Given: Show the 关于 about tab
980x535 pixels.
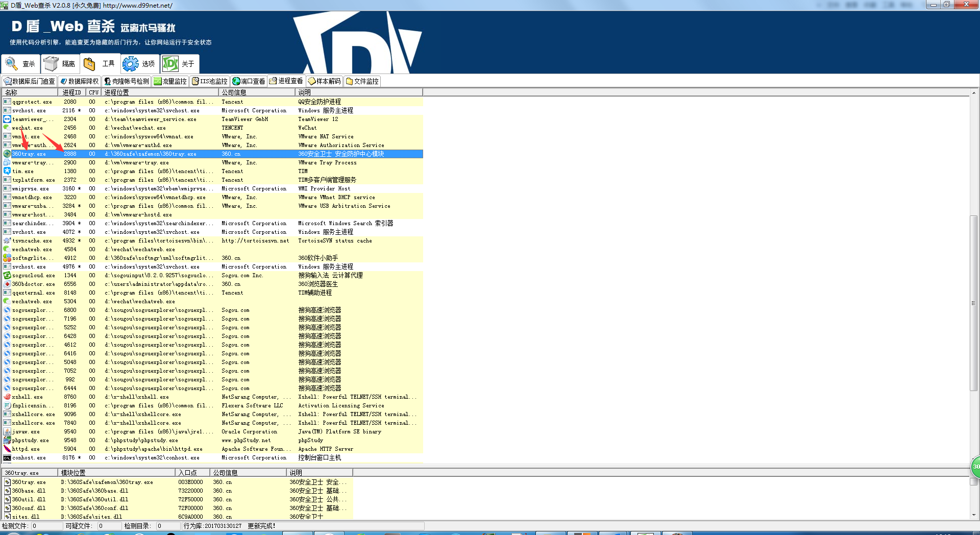Looking at the screenshot, I should point(180,64).
